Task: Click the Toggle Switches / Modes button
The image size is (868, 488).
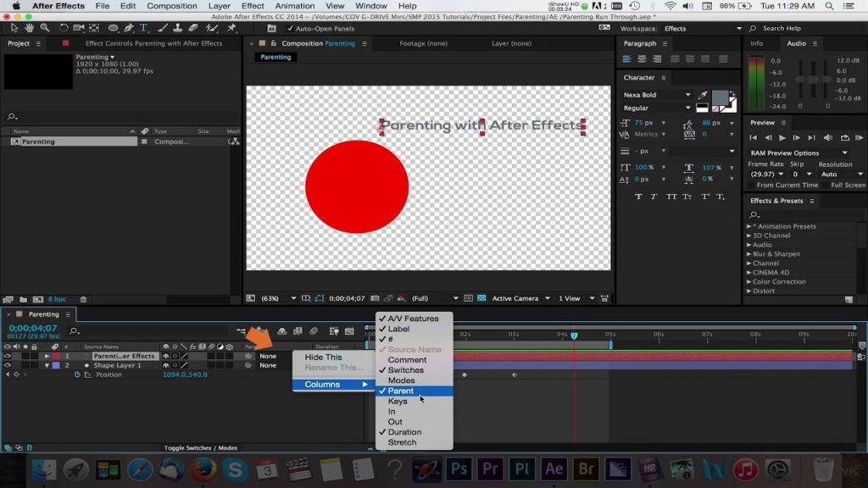Action: tap(200, 447)
